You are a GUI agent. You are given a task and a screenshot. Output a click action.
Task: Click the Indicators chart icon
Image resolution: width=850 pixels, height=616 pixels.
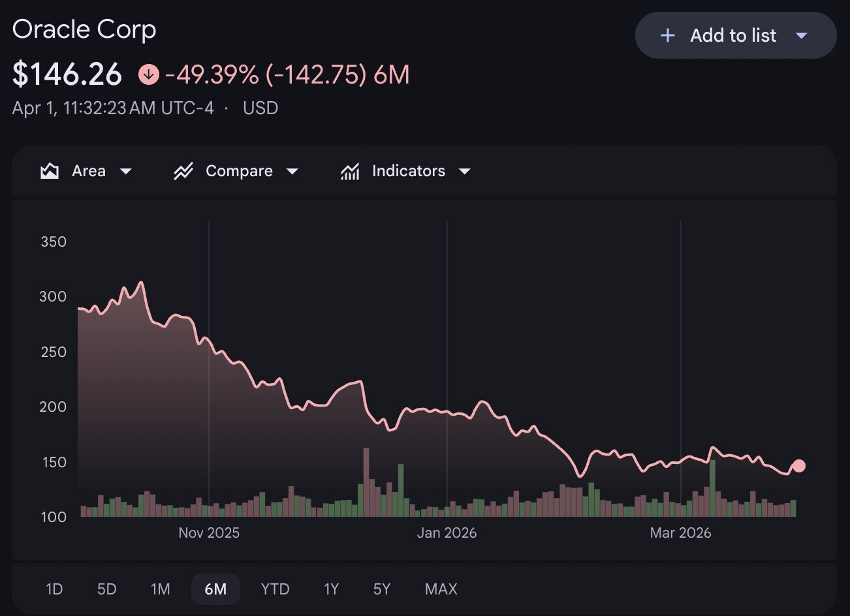pyautogui.click(x=350, y=171)
